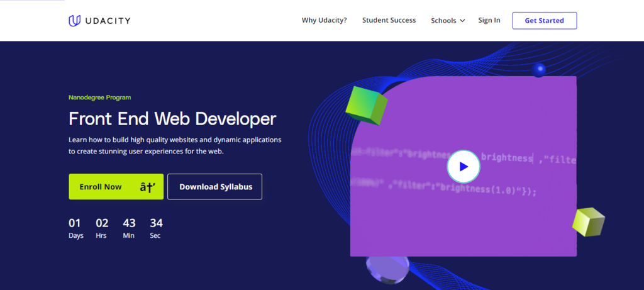Click the small blue sphere above the video
Image resolution: width=644 pixels, height=290 pixels.
pyautogui.click(x=538, y=70)
